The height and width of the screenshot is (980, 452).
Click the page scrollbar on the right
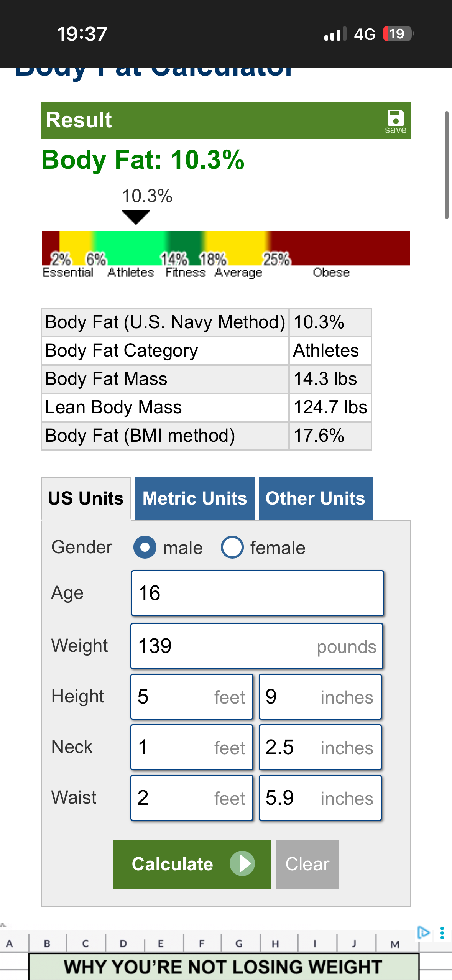click(446, 165)
